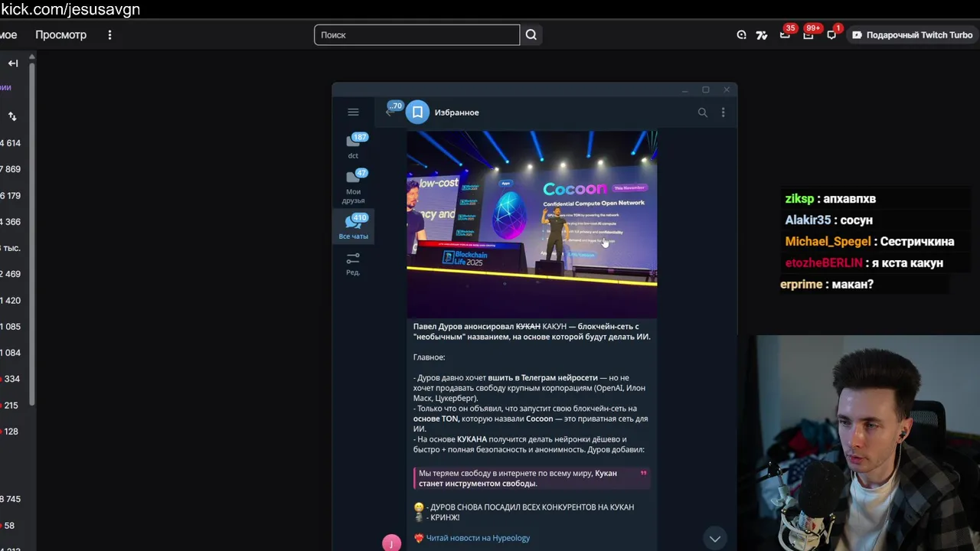Click username etozheBERLIN in stream chat
Image resolution: width=980 pixels, height=551 pixels.
pyautogui.click(x=824, y=262)
